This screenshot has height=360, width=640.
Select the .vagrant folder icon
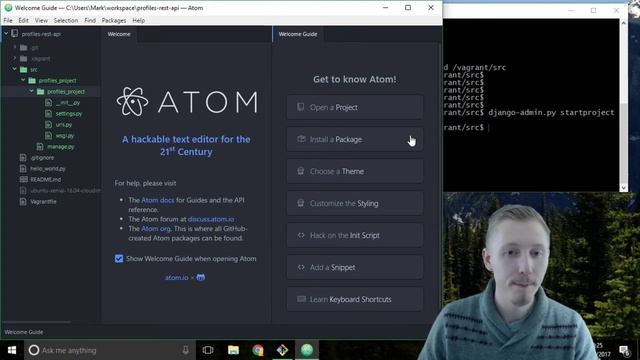click(24, 59)
